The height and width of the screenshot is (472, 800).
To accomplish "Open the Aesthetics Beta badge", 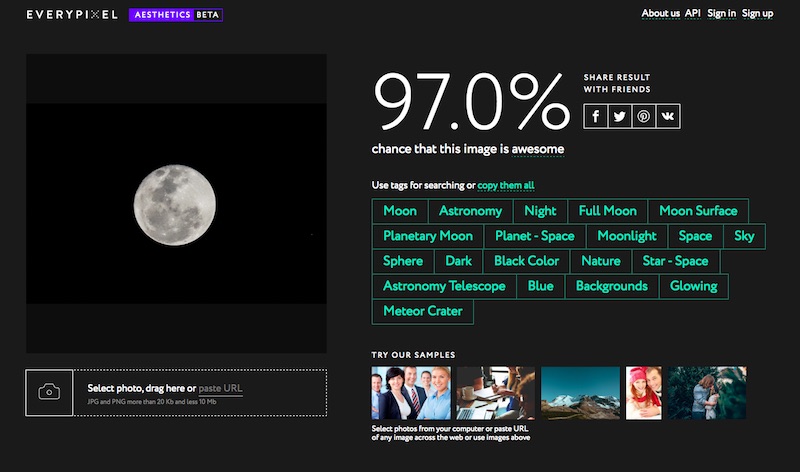I will [176, 15].
